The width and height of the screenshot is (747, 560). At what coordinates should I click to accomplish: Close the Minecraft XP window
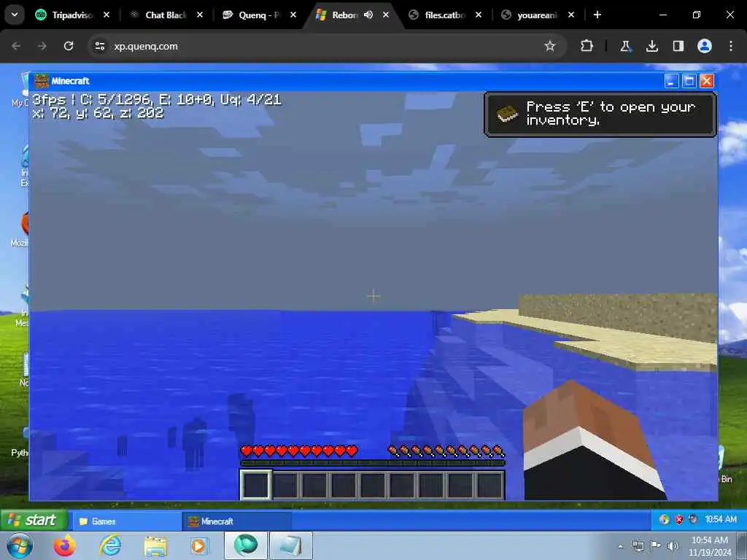[x=706, y=81]
